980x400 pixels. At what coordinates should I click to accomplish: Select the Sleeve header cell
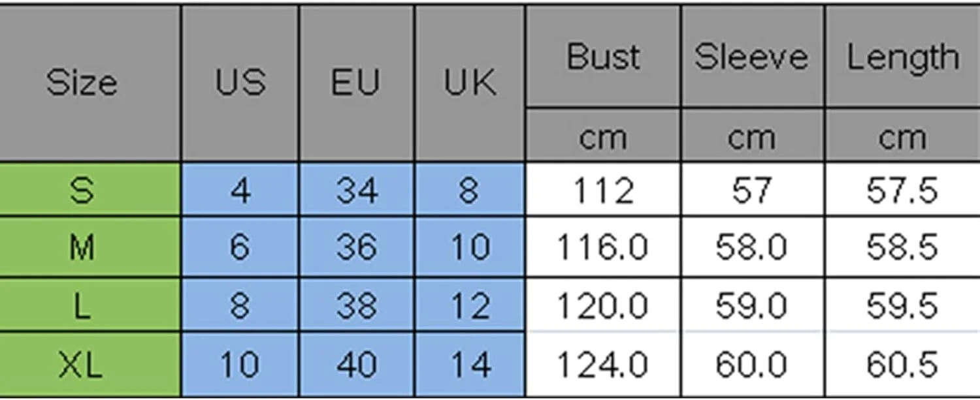tap(751, 57)
